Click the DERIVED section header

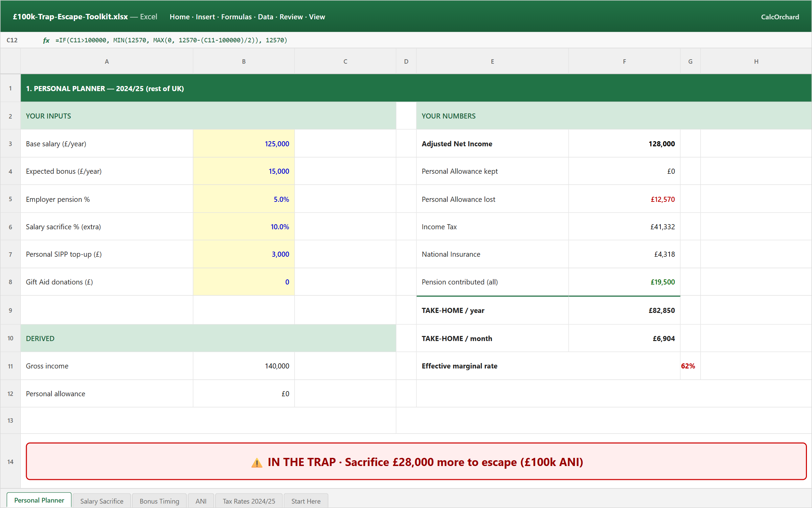point(208,338)
